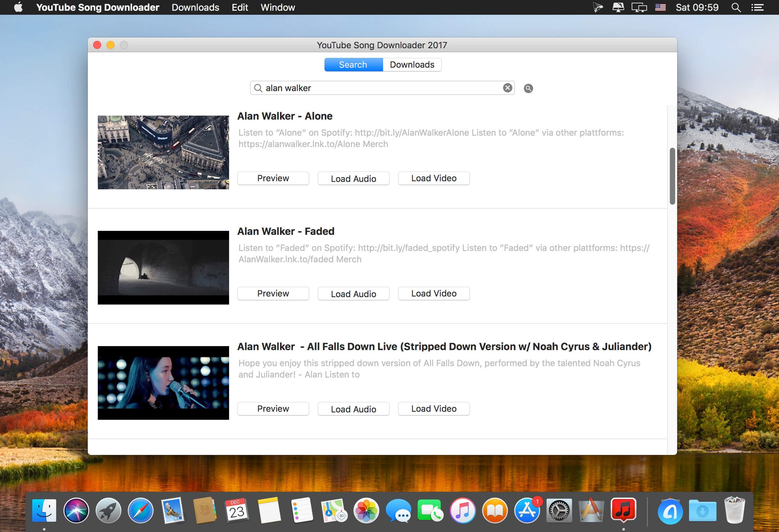
Task: Click the 'Hope you enjoy this stripped' description
Action: point(439,369)
